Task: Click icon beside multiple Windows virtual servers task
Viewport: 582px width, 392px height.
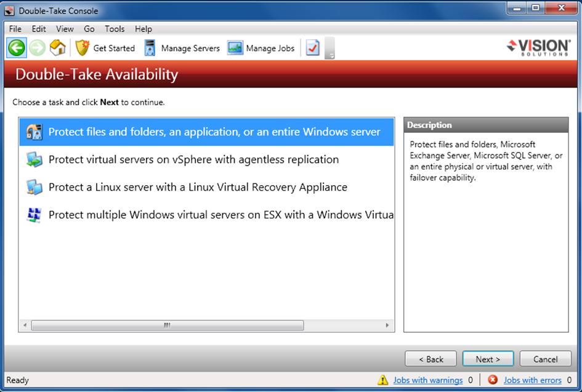Action: (34, 215)
